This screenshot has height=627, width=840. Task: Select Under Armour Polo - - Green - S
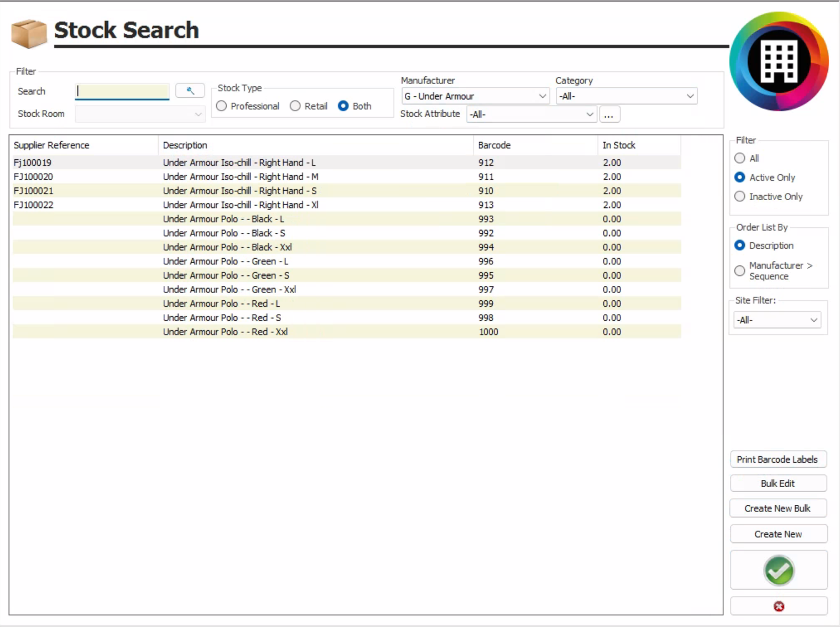coord(226,275)
